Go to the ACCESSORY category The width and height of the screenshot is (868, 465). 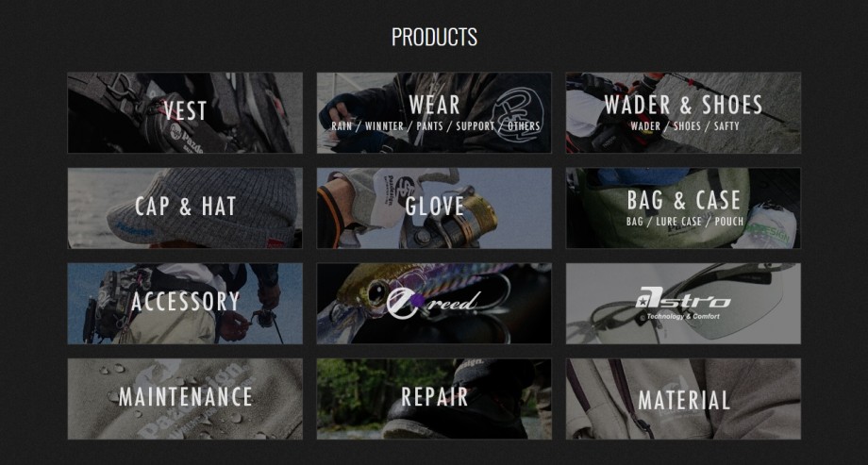[x=185, y=304]
